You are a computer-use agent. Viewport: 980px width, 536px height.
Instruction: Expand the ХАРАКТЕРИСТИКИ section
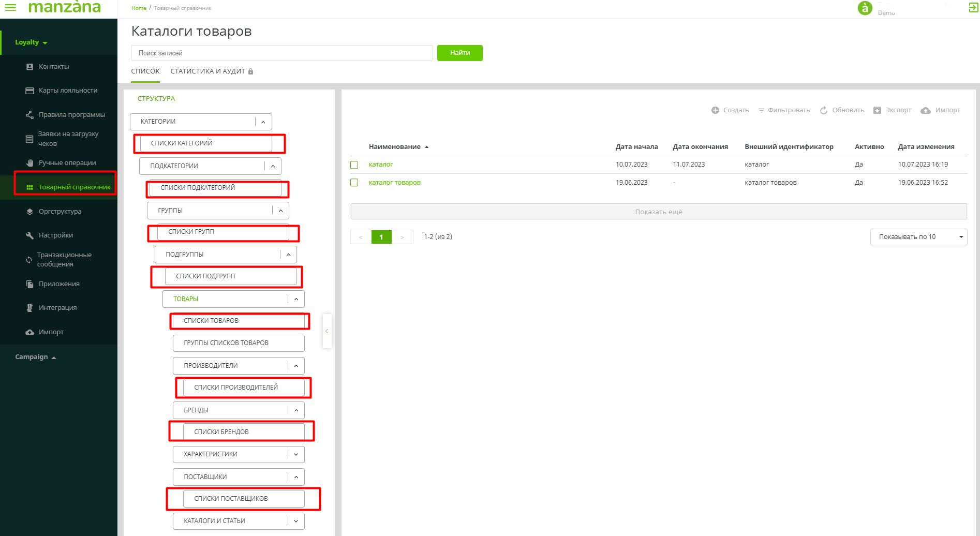click(296, 454)
